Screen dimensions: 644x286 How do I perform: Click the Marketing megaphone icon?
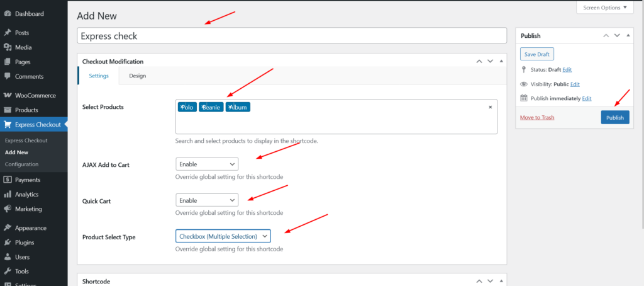[x=7, y=209]
